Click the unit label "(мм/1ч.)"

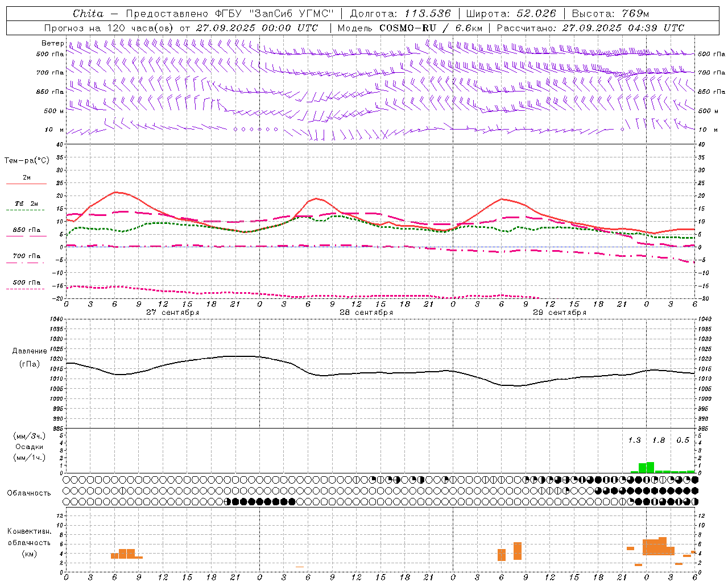tap(29, 458)
